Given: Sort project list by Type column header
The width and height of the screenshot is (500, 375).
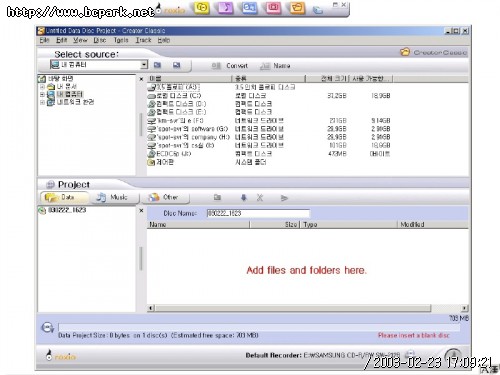Looking at the screenshot, I should 349,224.
